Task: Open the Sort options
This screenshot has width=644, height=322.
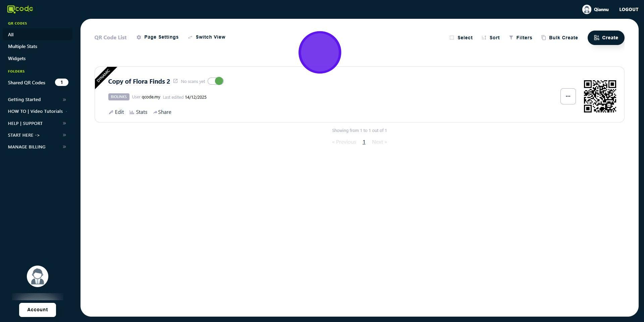Action: pos(490,38)
